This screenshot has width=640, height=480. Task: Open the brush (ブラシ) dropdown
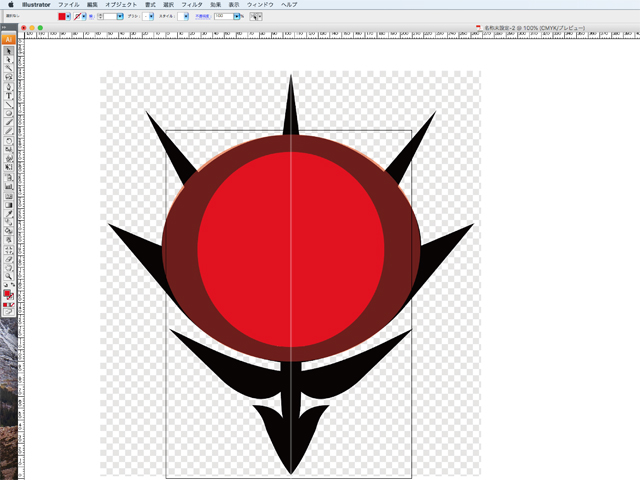(151, 16)
